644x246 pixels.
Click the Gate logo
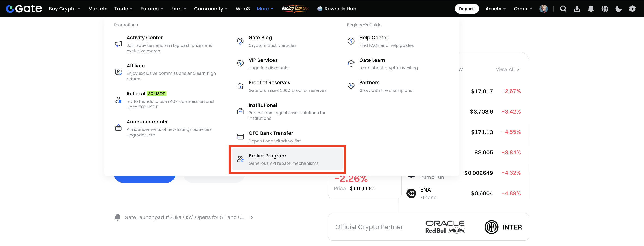pyautogui.click(x=24, y=9)
